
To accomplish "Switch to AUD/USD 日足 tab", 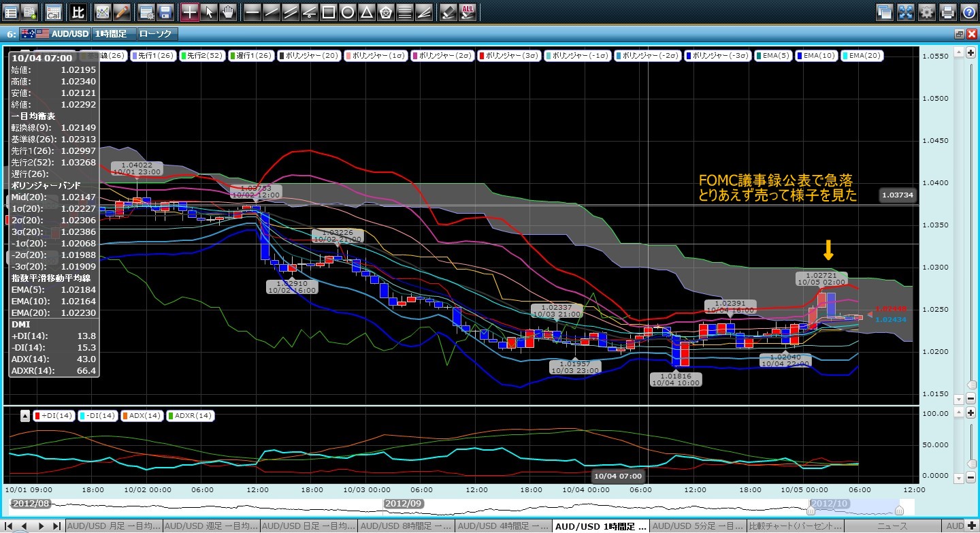I will click(x=308, y=526).
